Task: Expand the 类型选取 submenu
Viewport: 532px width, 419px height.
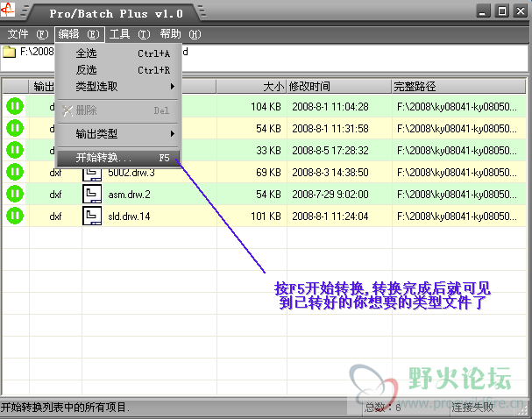Action: pyautogui.click(x=118, y=87)
